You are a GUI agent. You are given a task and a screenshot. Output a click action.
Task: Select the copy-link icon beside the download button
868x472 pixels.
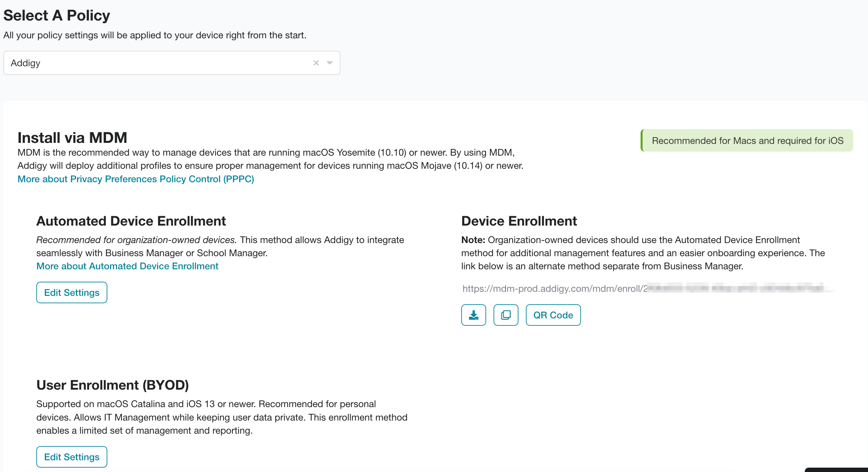click(506, 315)
